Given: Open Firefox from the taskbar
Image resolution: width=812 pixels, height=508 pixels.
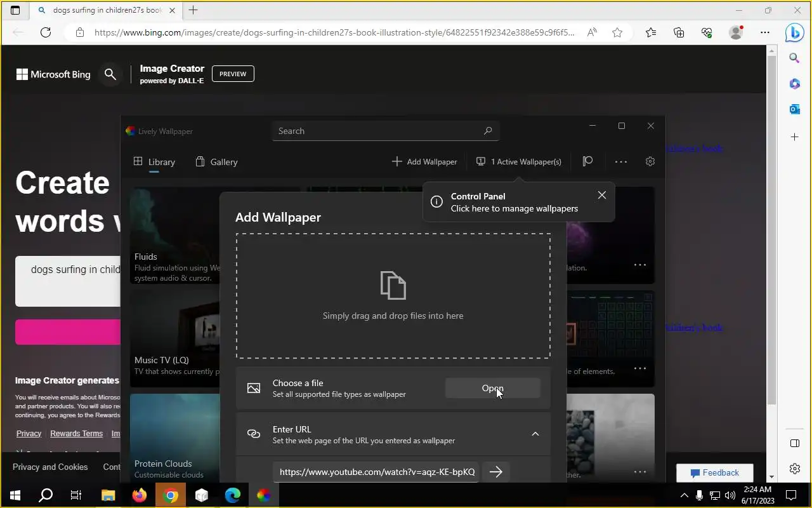Looking at the screenshot, I should pos(139,495).
